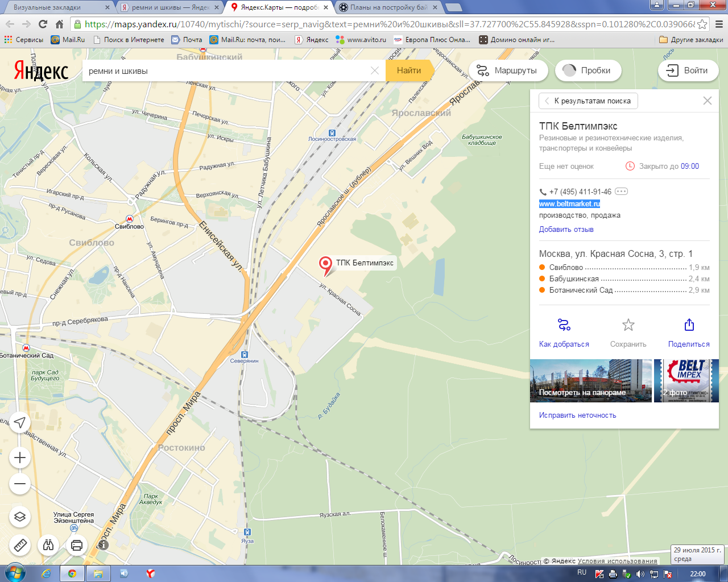Open Домино онлайн bookmark

(516, 40)
